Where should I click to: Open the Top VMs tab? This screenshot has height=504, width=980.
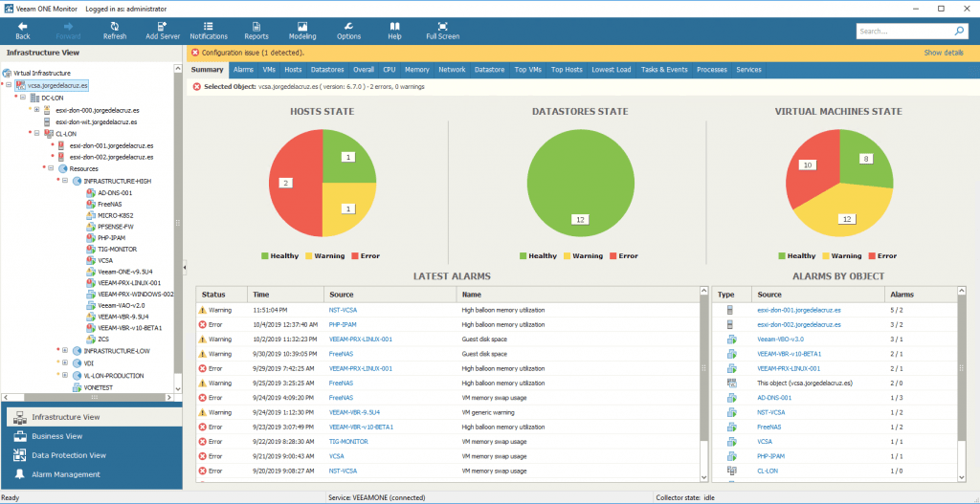(528, 70)
